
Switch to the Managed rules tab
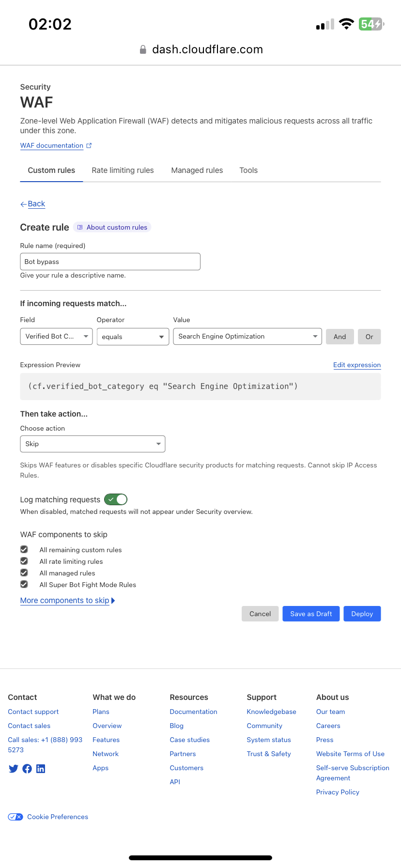[197, 170]
